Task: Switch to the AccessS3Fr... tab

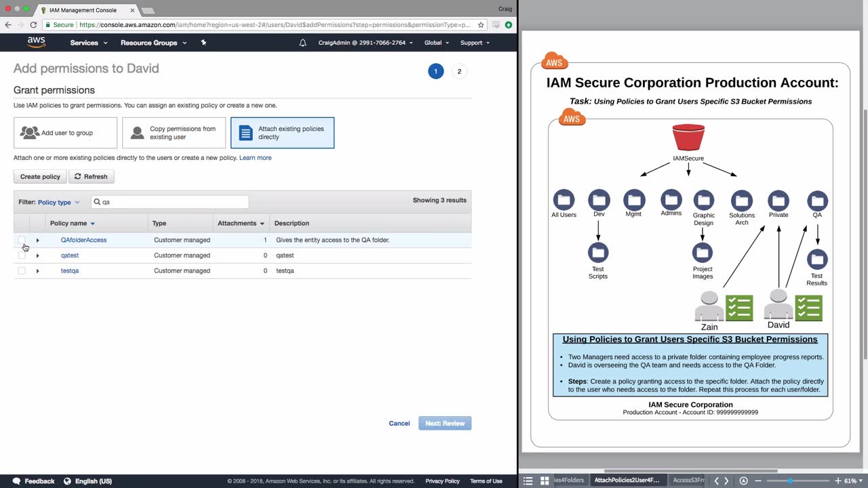Action: point(688,481)
